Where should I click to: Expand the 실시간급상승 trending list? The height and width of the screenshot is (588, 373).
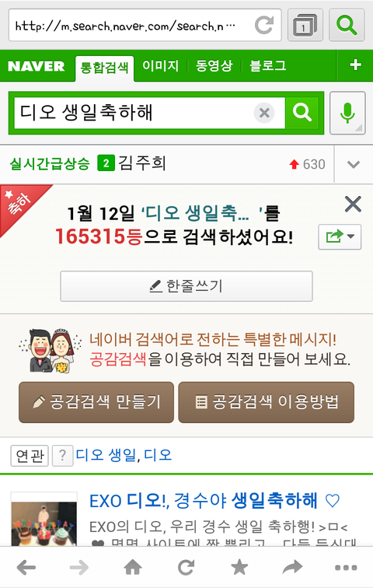coord(354,164)
